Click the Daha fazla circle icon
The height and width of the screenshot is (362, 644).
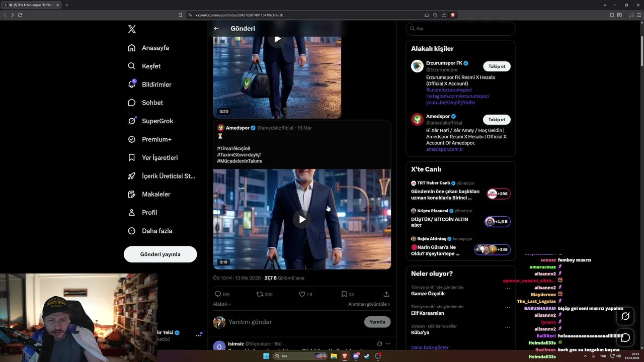(x=132, y=231)
